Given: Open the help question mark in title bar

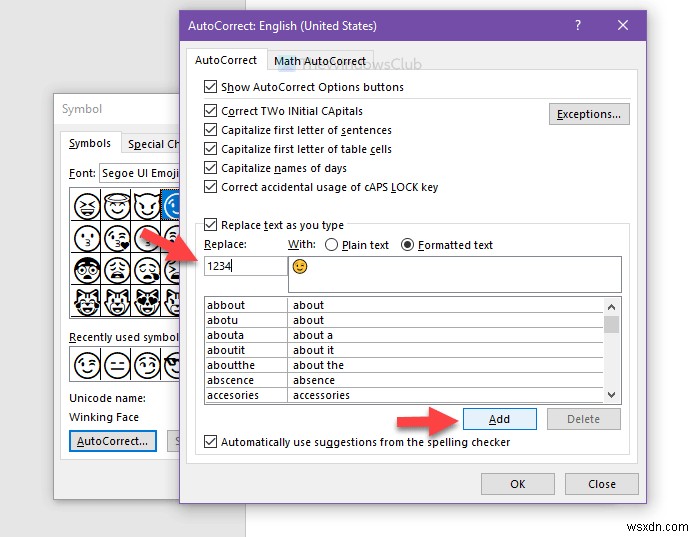Looking at the screenshot, I should (578, 25).
